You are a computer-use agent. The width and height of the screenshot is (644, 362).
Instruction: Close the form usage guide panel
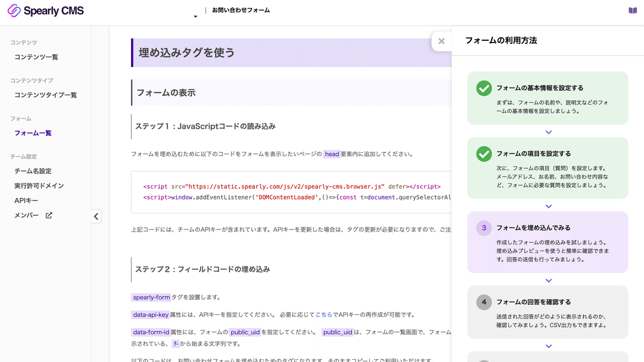pyautogui.click(x=441, y=41)
